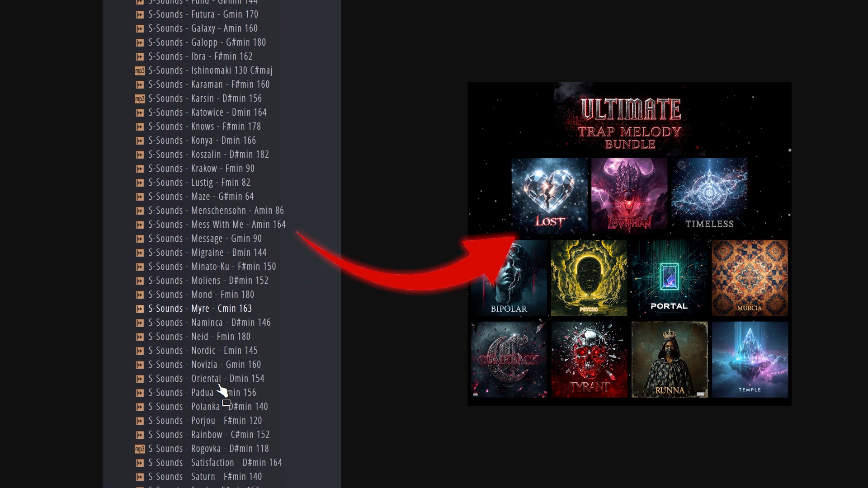Click mp3 icon beside Ishinomaki 130 C#maj

[x=140, y=70]
